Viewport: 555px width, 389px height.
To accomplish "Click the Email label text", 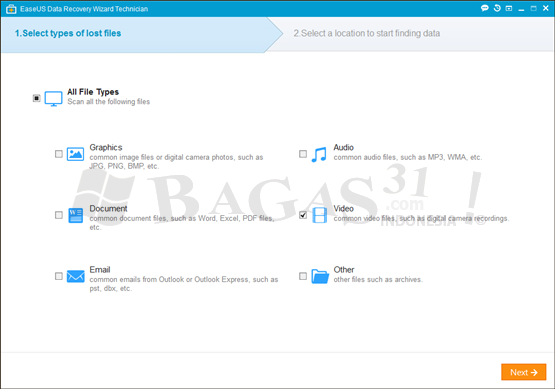I will (100, 270).
